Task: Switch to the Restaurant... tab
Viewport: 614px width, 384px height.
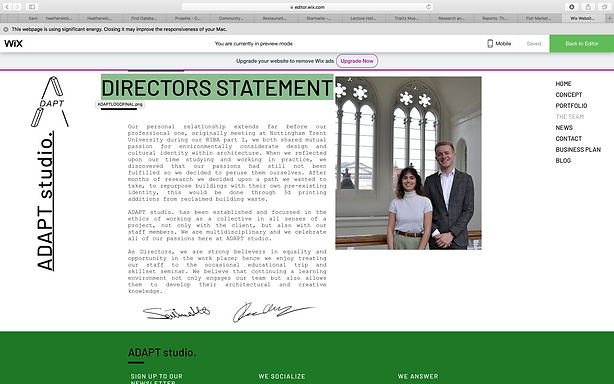Action: click(276, 18)
